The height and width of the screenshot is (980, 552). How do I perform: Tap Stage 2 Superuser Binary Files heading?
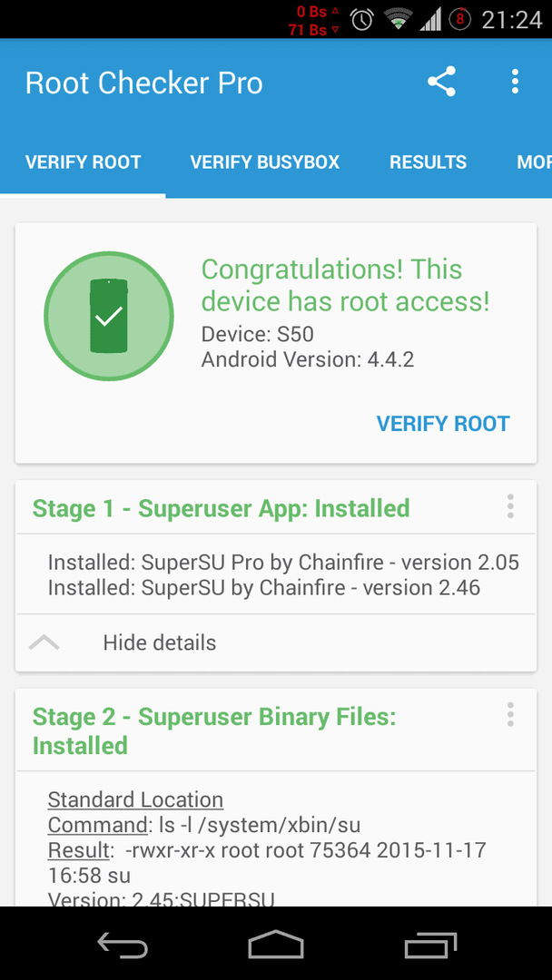pyautogui.click(x=214, y=730)
